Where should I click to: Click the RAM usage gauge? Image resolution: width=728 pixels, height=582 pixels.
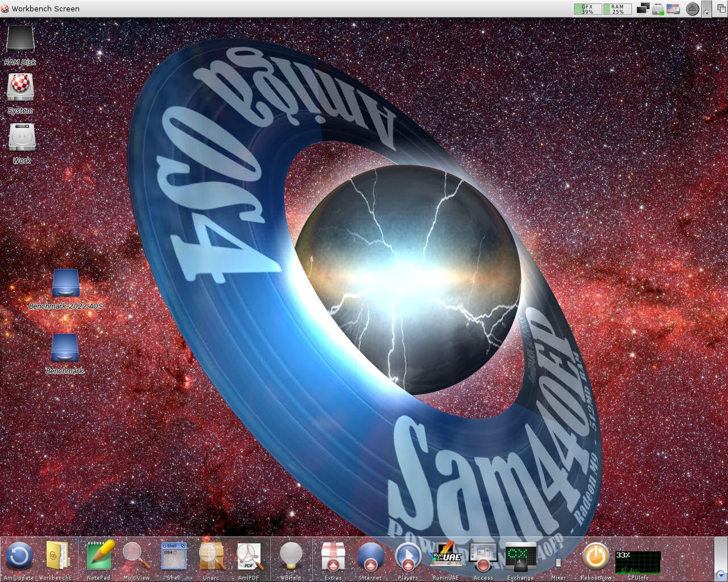[x=618, y=9]
